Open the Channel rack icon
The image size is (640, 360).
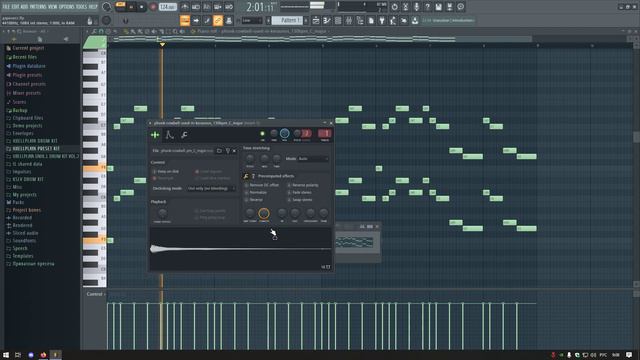point(338,20)
